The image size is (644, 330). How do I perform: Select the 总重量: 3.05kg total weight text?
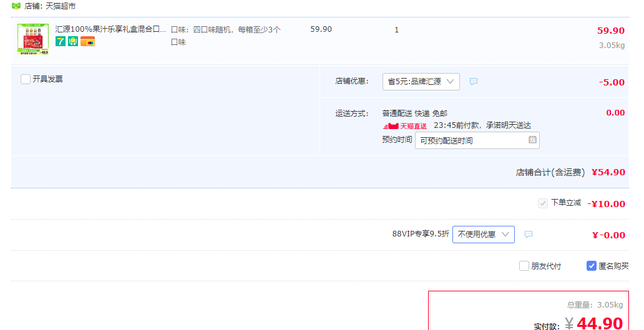[595, 304]
